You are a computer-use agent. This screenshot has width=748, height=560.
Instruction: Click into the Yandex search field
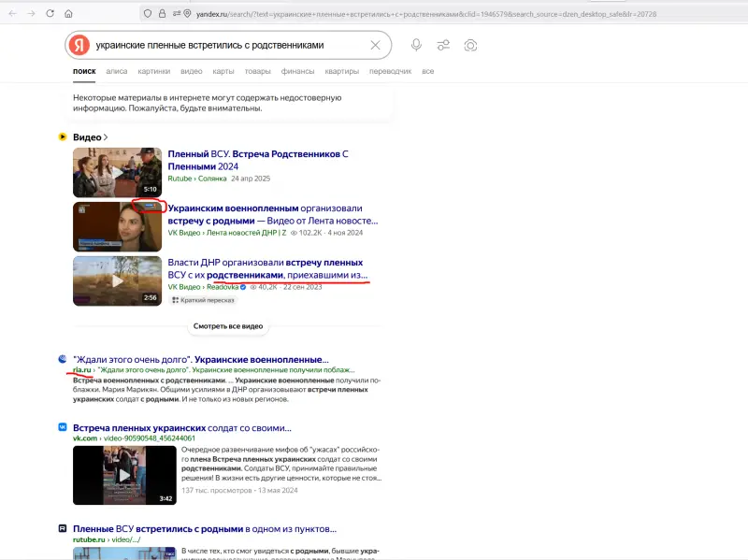tap(229, 45)
